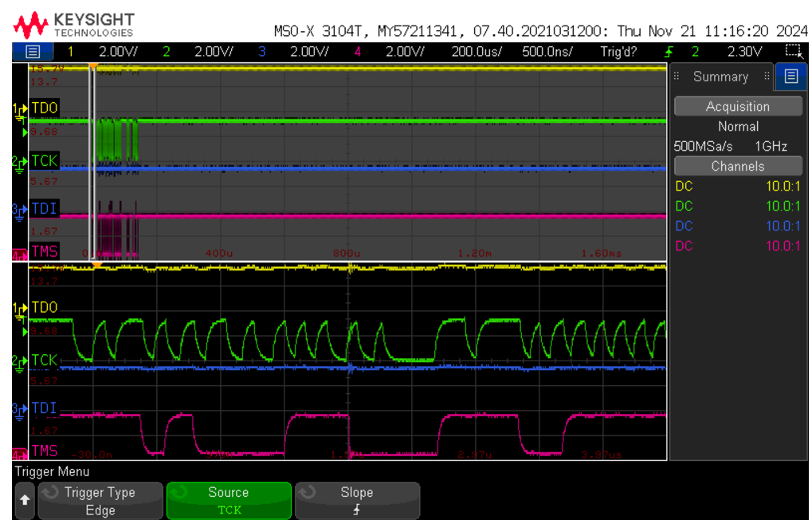Select the TCK label in the zoom window

point(45,360)
